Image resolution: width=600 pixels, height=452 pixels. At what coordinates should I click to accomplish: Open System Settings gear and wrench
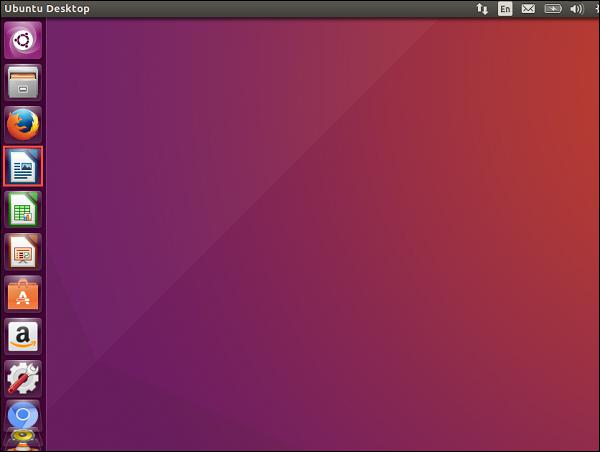coord(23,378)
